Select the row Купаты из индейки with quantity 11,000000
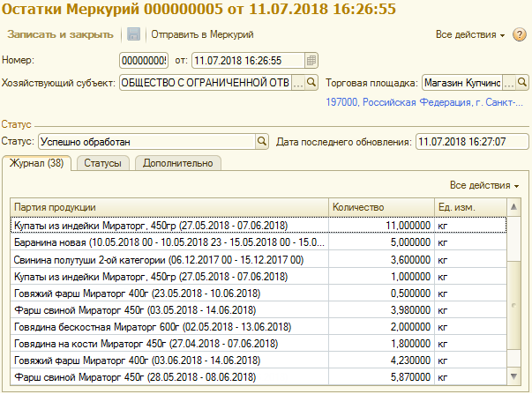The width and height of the screenshot is (532, 394). pos(259,225)
